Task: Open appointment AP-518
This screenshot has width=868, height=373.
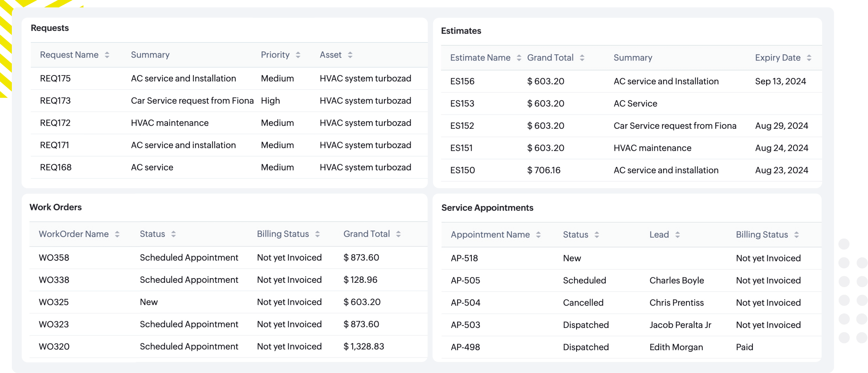Action: [464, 258]
